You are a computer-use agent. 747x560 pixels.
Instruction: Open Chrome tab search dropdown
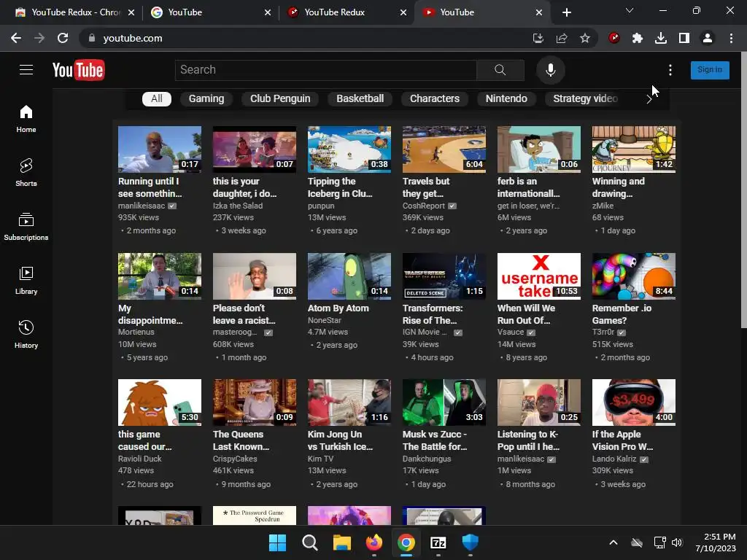[630, 11]
